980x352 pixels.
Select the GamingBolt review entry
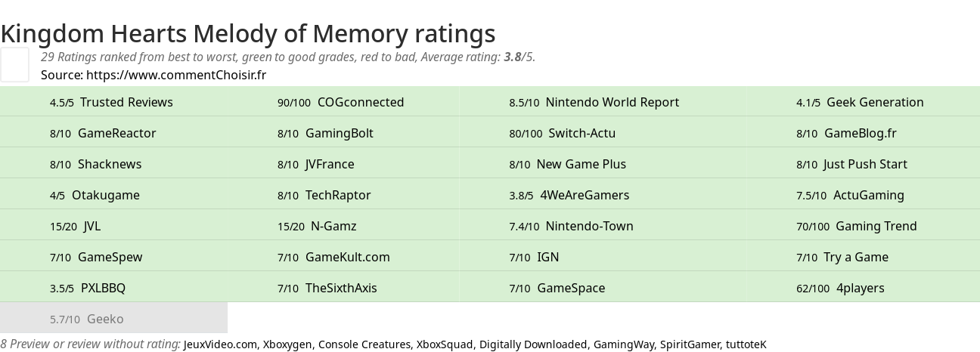pyautogui.click(x=339, y=133)
